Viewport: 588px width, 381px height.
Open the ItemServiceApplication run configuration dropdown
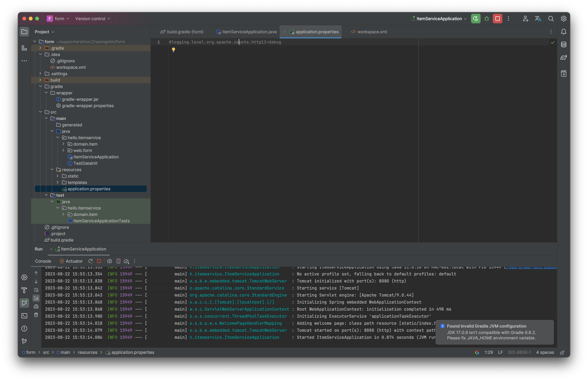point(438,19)
